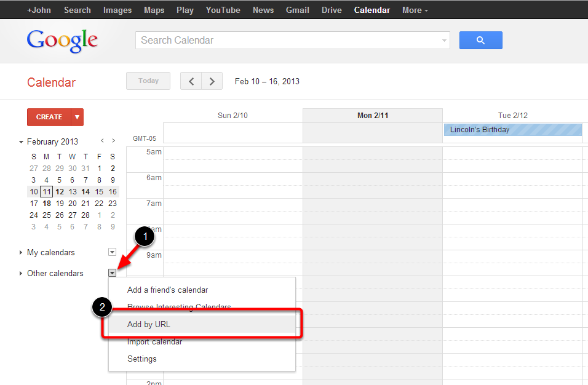Open My calendars options dropdown
This screenshot has height=385, width=588.
click(x=112, y=252)
